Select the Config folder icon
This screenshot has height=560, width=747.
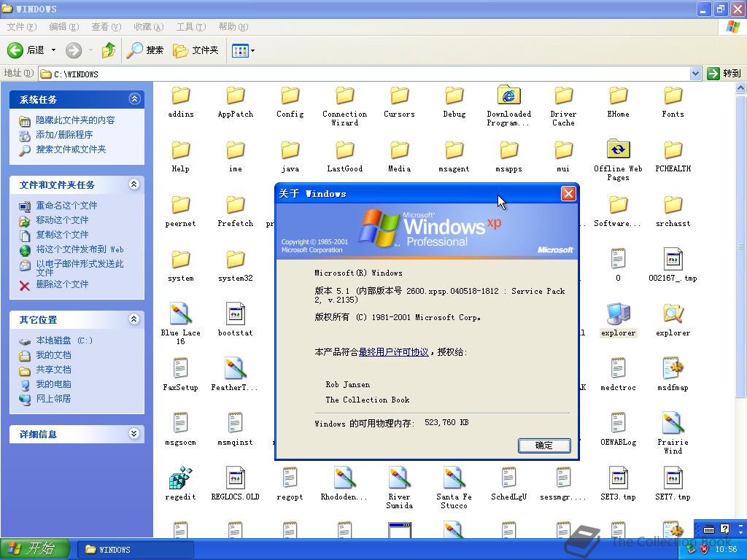tap(290, 96)
